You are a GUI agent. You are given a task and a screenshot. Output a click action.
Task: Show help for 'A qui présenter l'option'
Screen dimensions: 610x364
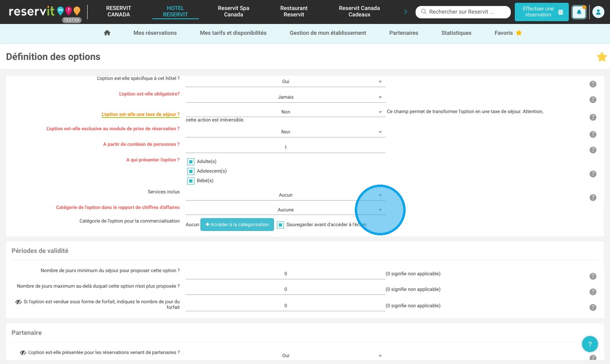coord(593,174)
